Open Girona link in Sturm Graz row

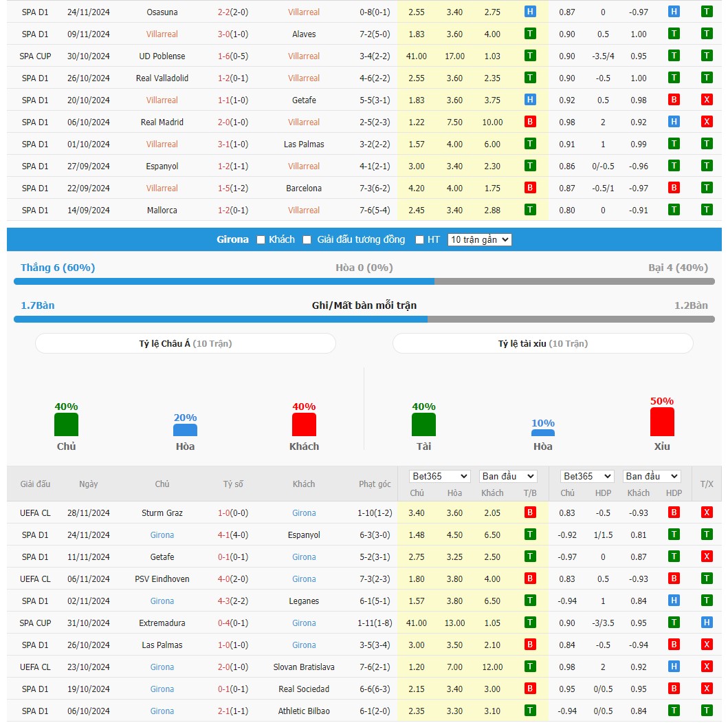[x=304, y=513]
